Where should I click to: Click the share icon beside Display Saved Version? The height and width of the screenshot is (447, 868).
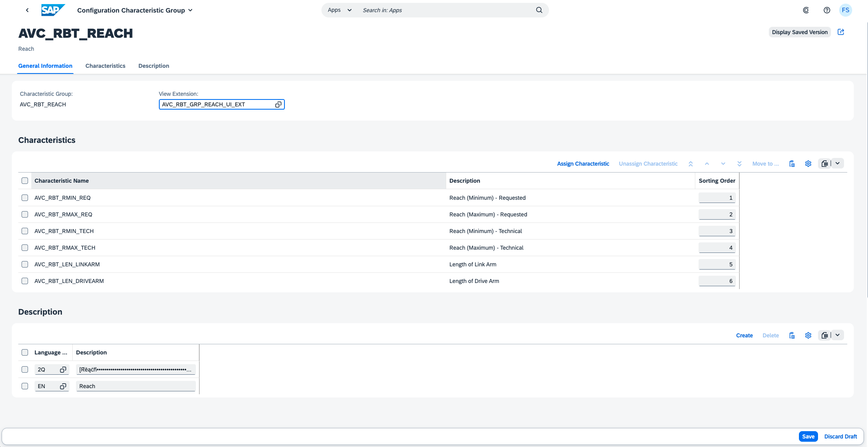click(841, 32)
